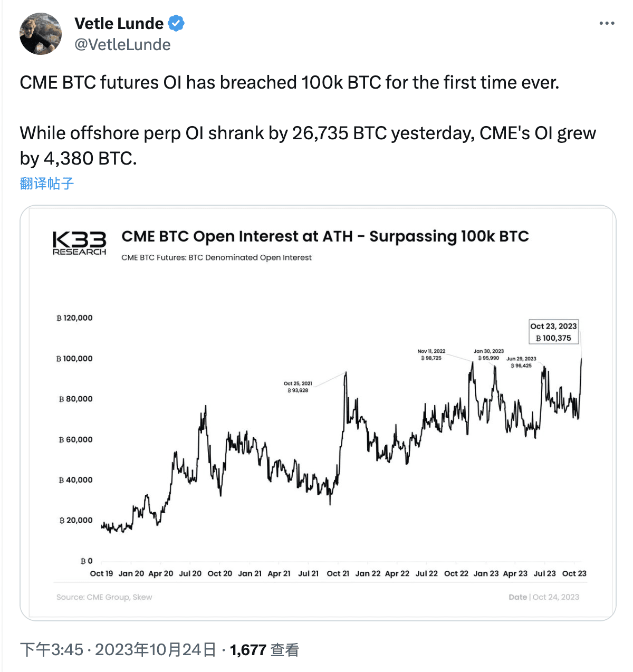633x672 pixels.
Task: Click the "Source: CME Group, Skew" text
Action: (x=104, y=597)
